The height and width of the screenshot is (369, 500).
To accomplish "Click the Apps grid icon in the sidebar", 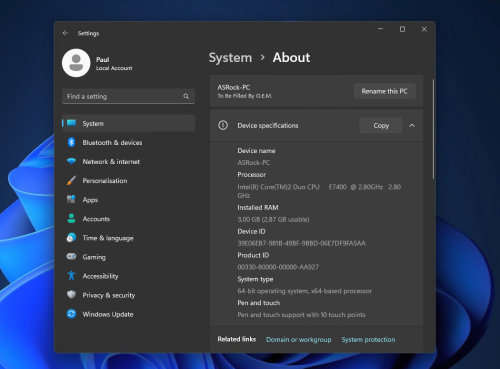I will 71,200.
